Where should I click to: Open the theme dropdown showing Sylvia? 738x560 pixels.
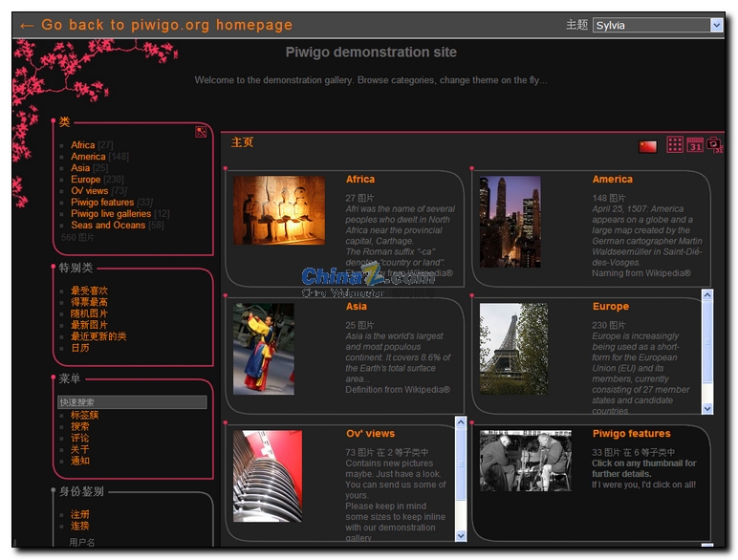[658, 25]
